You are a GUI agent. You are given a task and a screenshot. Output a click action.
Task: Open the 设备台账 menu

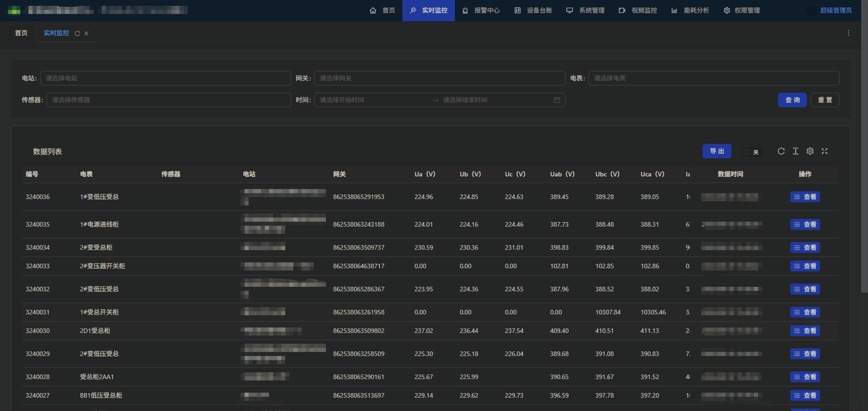tap(533, 10)
